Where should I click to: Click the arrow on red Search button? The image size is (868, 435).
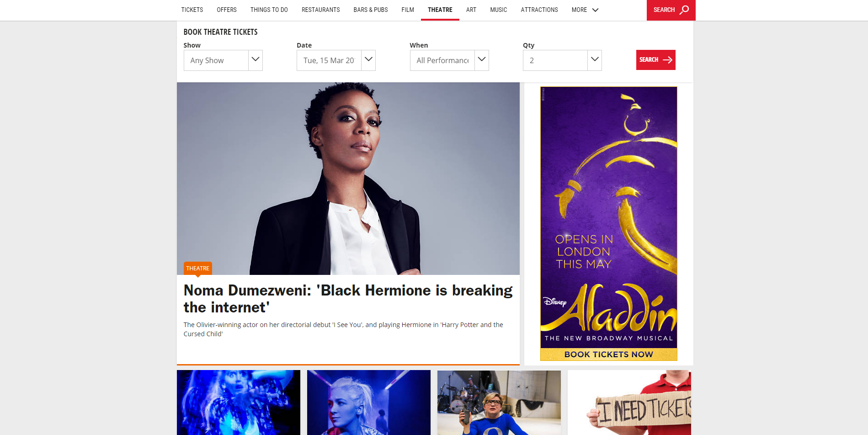pyautogui.click(x=667, y=60)
